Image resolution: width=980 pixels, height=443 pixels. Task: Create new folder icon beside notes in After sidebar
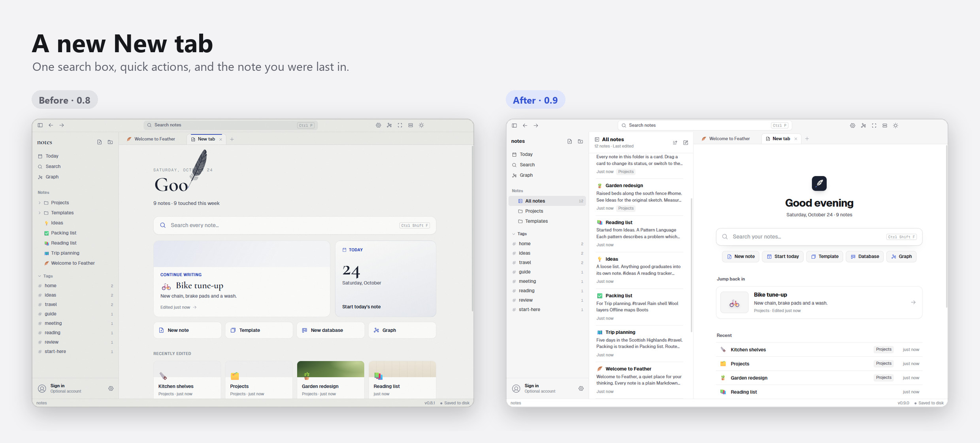pyautogui.click(x=580, y=141)
